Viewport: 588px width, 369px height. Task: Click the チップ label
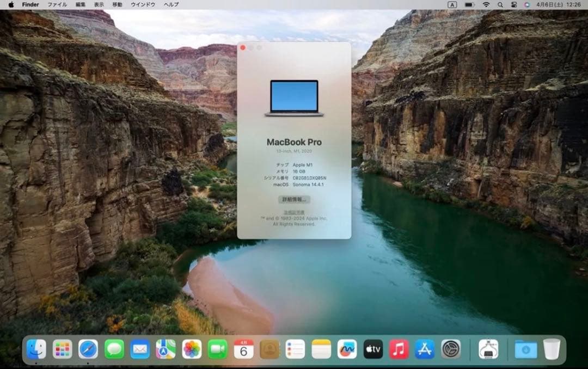283,165
